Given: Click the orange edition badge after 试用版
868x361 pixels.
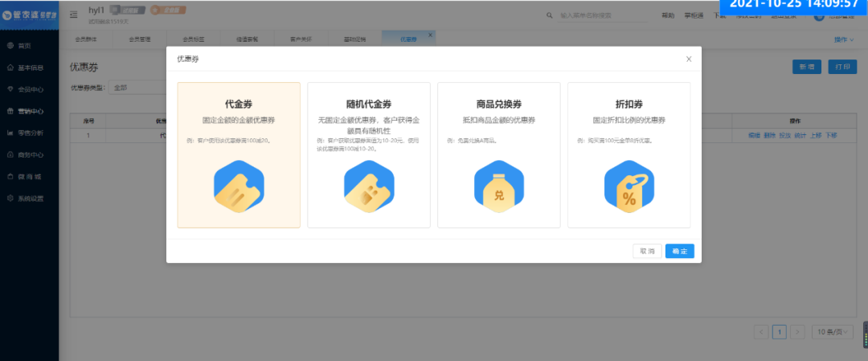Looking at the screenshot, I should [x=168, y=10].
